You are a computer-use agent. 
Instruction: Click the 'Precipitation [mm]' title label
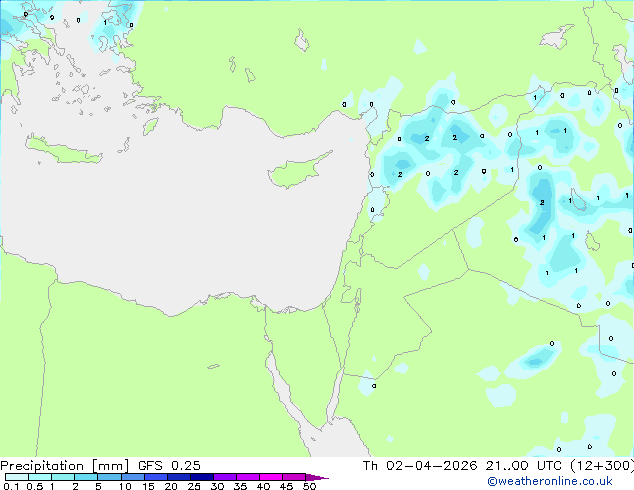pos(65,466)
